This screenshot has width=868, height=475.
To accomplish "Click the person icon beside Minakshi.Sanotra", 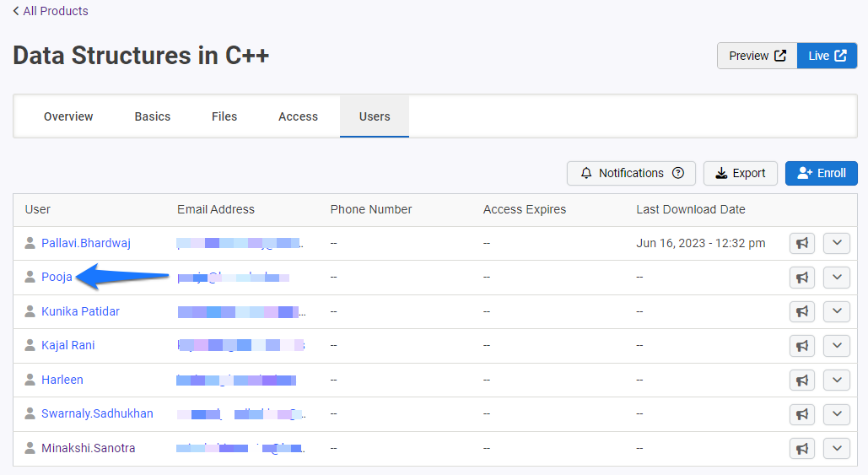I will click(30, 448).
